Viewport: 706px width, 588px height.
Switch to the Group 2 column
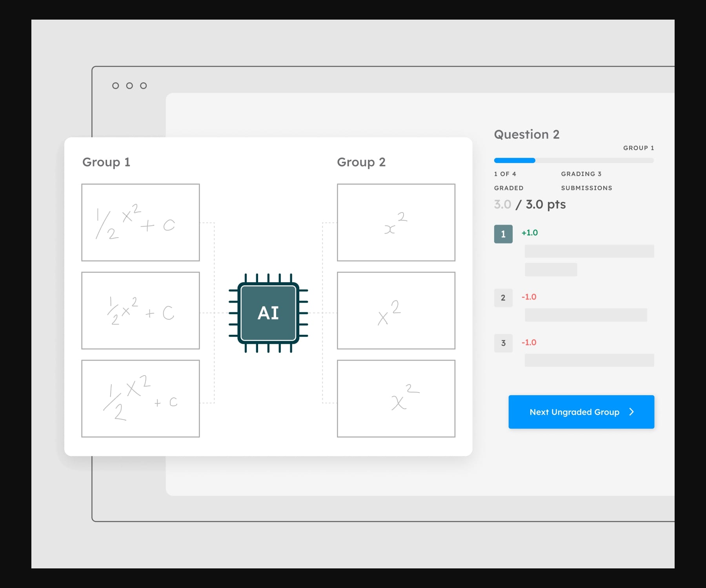coord(361,162)
